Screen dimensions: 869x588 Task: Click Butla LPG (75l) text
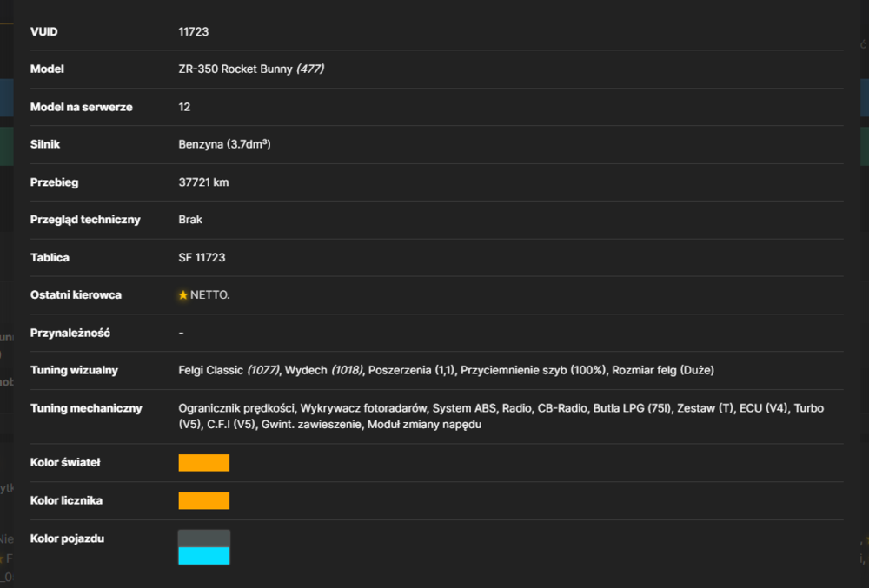pyautogui.click(x=632, y=408)
